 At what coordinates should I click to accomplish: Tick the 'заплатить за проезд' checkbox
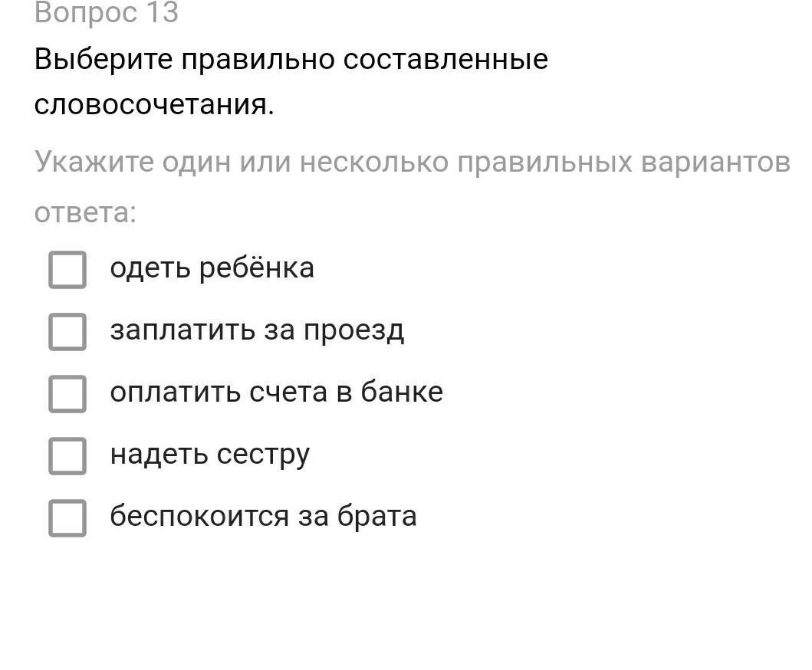67,331
